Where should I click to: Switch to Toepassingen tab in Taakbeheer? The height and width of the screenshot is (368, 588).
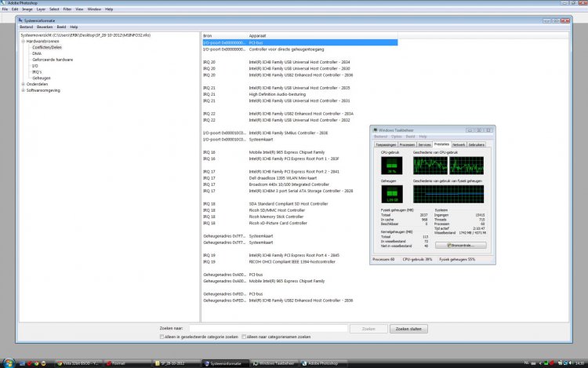[x=386, y=145]
